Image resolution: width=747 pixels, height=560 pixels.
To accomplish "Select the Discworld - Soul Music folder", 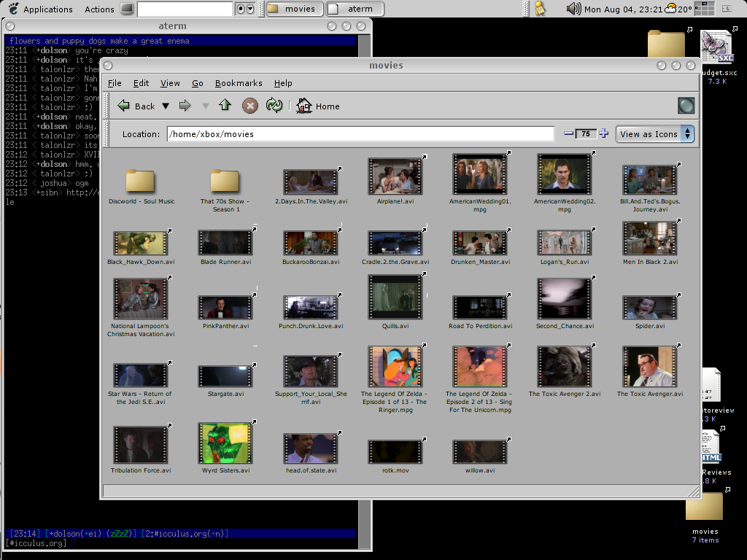I will pyautogui.click(x=140, y=181).
